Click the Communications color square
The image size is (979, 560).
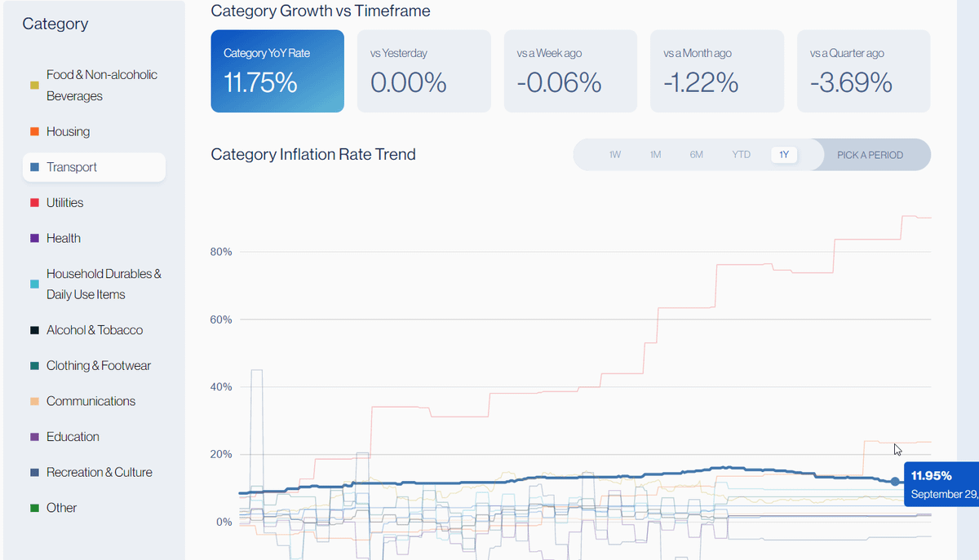(x=34, y=401)
